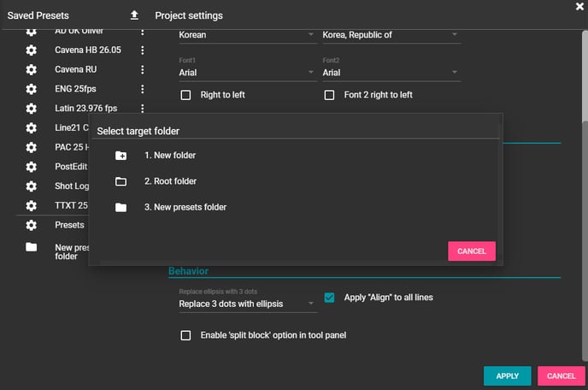Screen dimensions: 588x390
Task: Enable 'split block' option checkbox
Action: (x=185, y=335)
